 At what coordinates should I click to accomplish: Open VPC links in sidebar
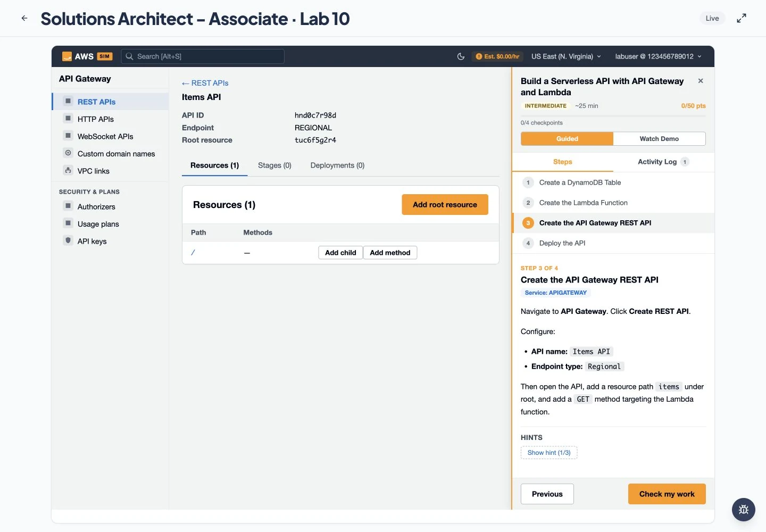pos(110,171)
